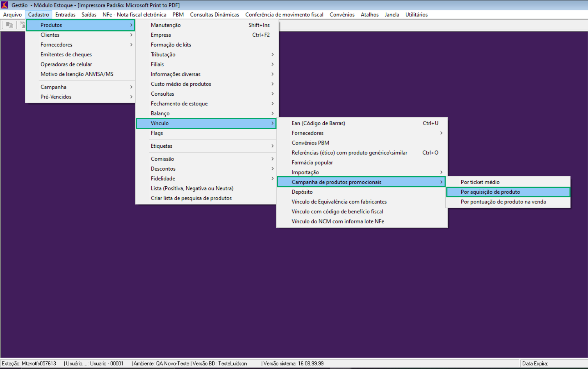Expand Fornecedores in the Cadastro menu
Screen dimensions: 588x369
click(80, 45)
